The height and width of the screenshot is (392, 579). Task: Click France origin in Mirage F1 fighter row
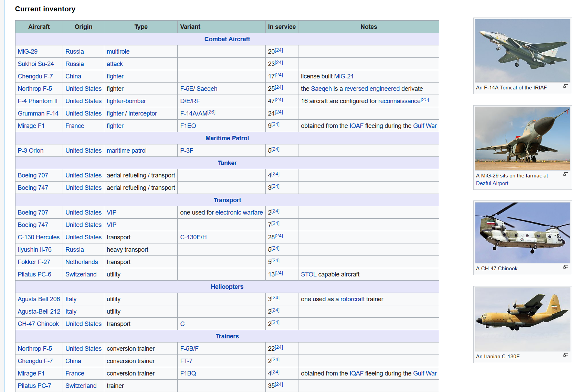[75, 126]
